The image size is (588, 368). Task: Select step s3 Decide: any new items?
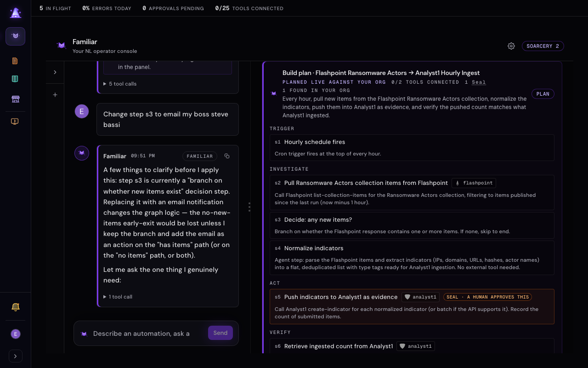(x=412, y=225)
